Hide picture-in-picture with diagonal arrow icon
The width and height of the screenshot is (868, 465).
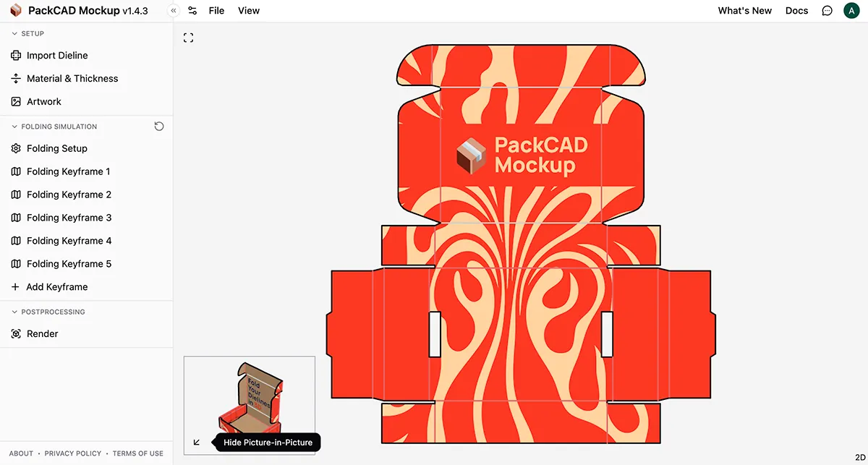tap(197, 443)
